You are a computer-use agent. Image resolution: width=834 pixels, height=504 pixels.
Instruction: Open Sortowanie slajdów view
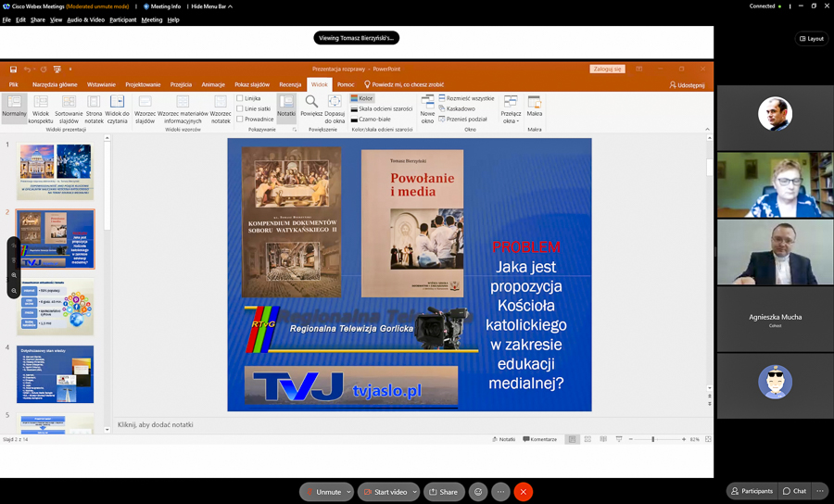(69, 107)
